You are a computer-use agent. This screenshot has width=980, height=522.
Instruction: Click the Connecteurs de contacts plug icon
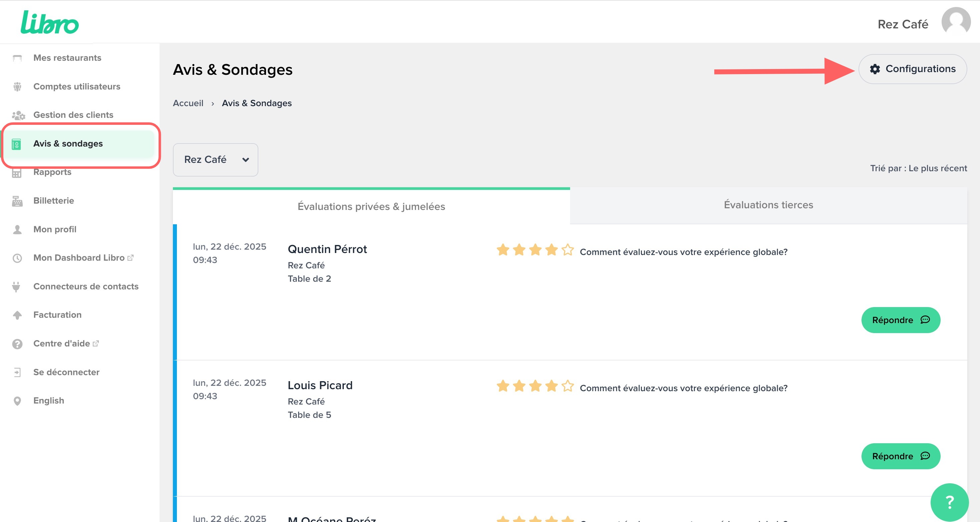click(x=16, y=286)
